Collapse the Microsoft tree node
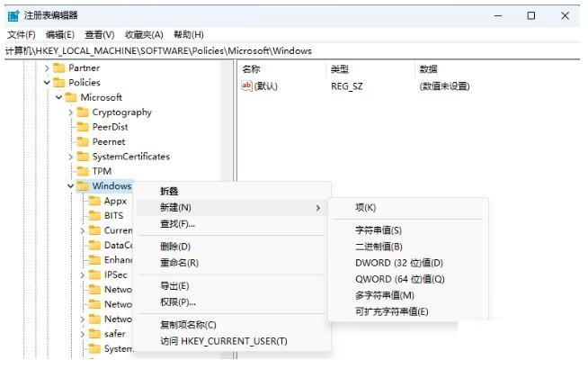The image size is (588, 369). click(x=58, y=97)
